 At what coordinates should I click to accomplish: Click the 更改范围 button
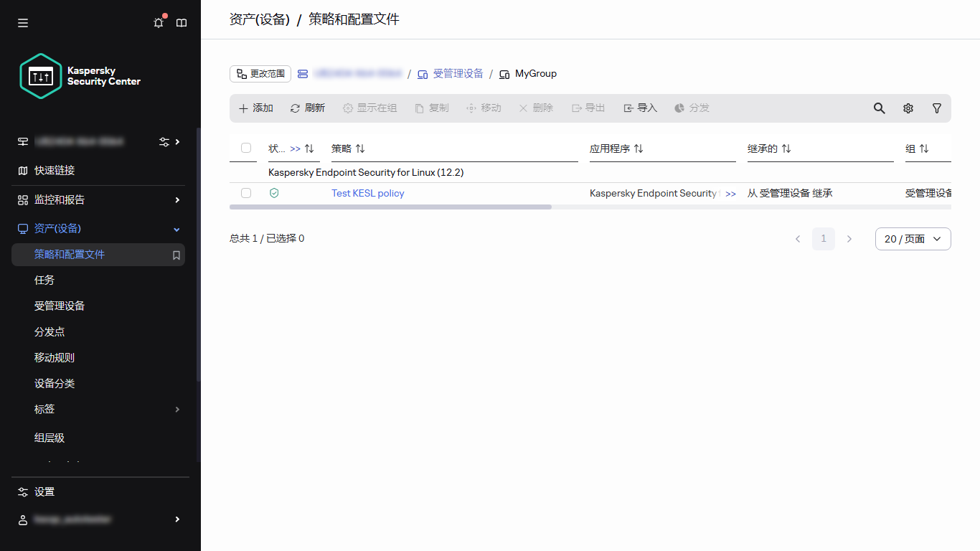pos(260,73)
